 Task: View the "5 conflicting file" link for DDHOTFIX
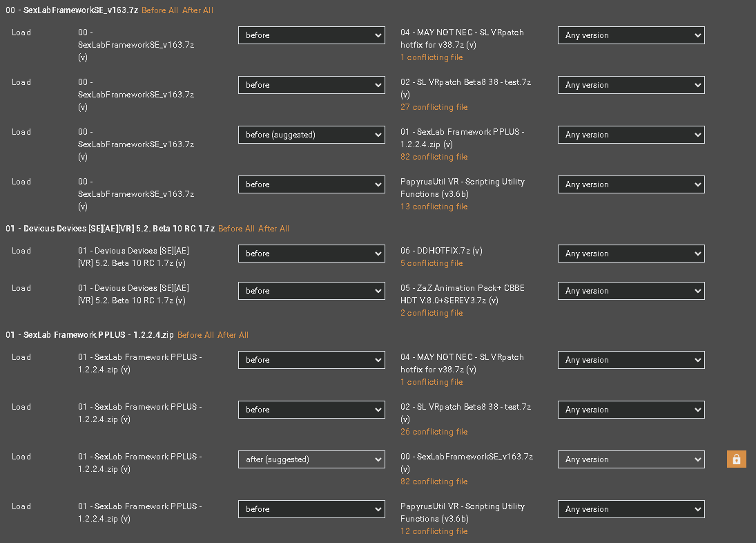pyautogui.click(x=432, y=263)
